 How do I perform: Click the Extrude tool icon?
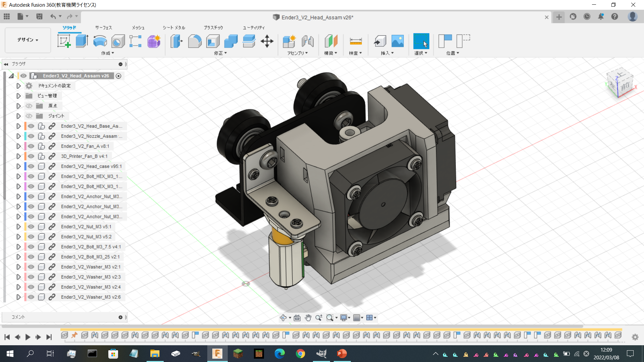tap(82, 41)
